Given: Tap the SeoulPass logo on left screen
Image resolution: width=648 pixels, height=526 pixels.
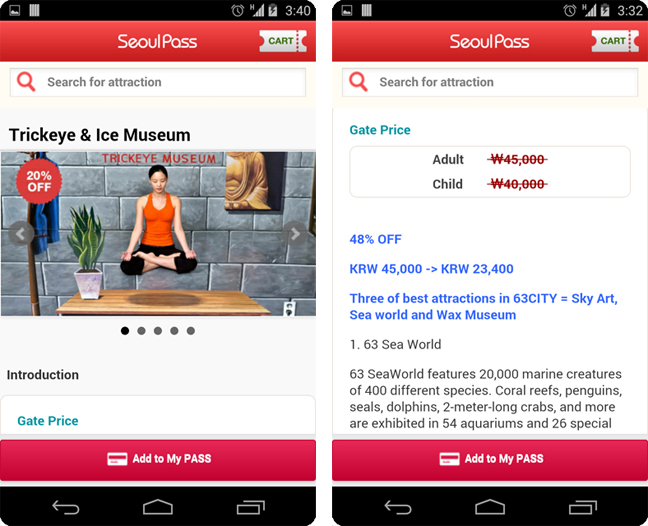Looking at the screenshot, I should (x=157, y=41).
